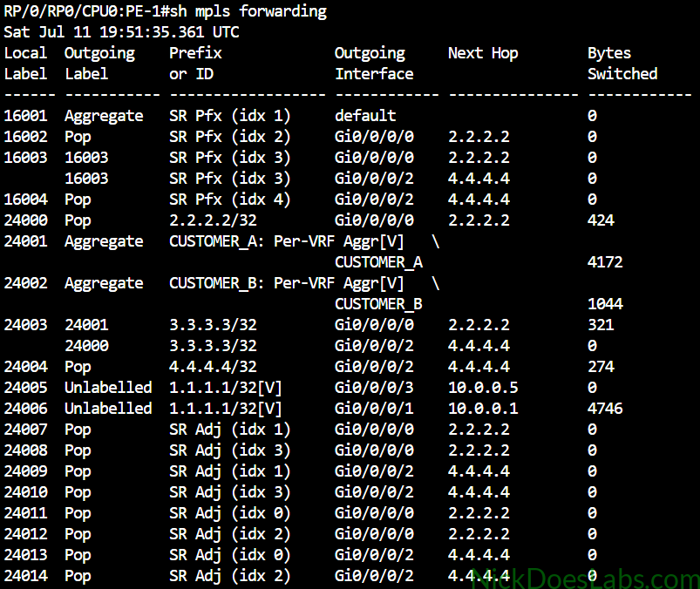The width and height of the screenshot is (700, 589).
Task: Select local label 24009
Action: point(25,471)
